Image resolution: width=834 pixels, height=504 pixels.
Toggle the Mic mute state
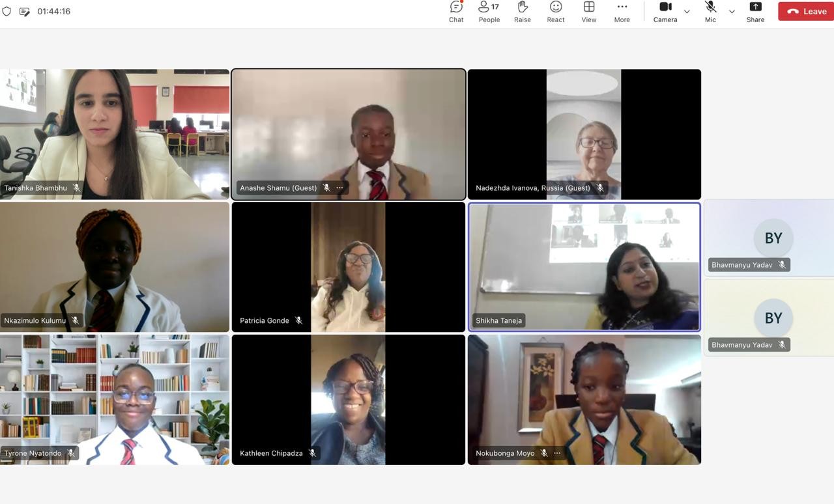tap(710, 11)
